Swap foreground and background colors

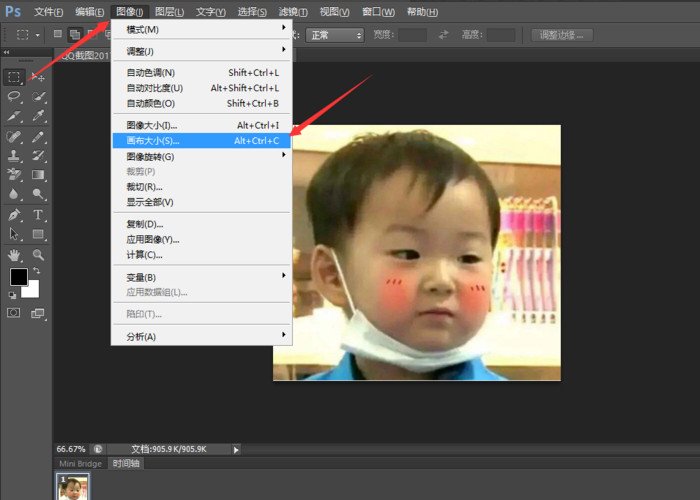pyautogui.click(x=37, y=271)
